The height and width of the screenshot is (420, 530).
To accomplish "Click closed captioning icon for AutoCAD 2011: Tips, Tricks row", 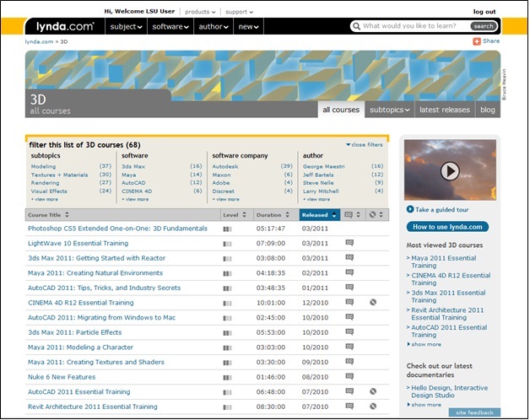I will (349, 288).
